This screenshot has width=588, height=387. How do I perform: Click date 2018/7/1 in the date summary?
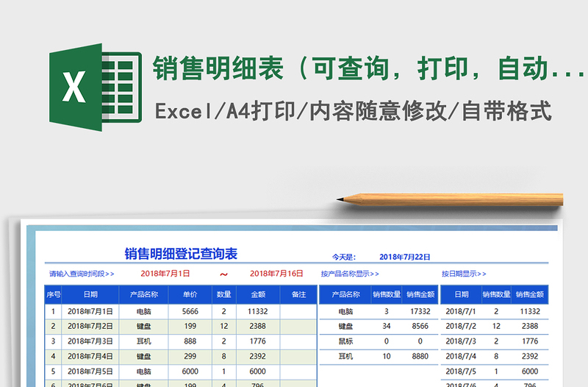[461, 311]
